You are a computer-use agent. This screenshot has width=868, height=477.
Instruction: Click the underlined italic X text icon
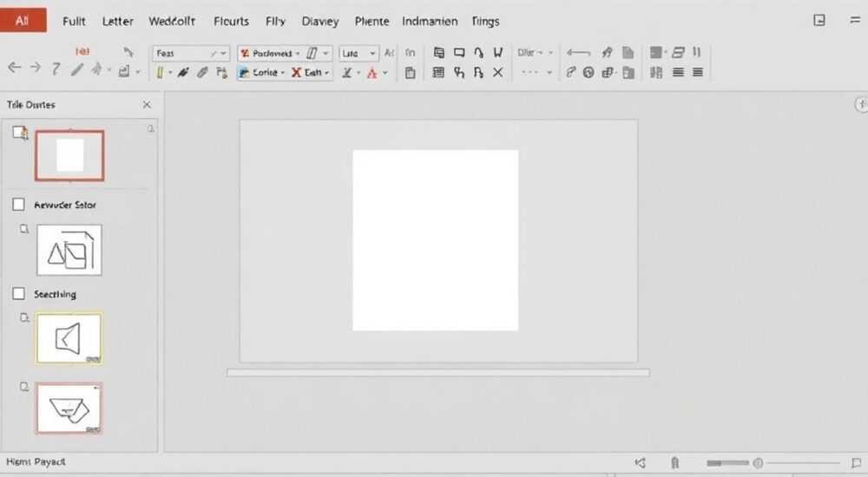coord(347,73)
